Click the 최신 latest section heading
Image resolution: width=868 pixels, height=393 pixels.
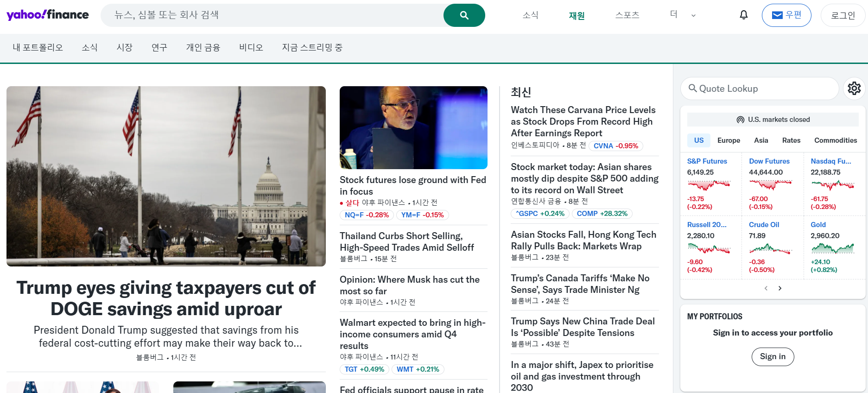click(521, 92)
